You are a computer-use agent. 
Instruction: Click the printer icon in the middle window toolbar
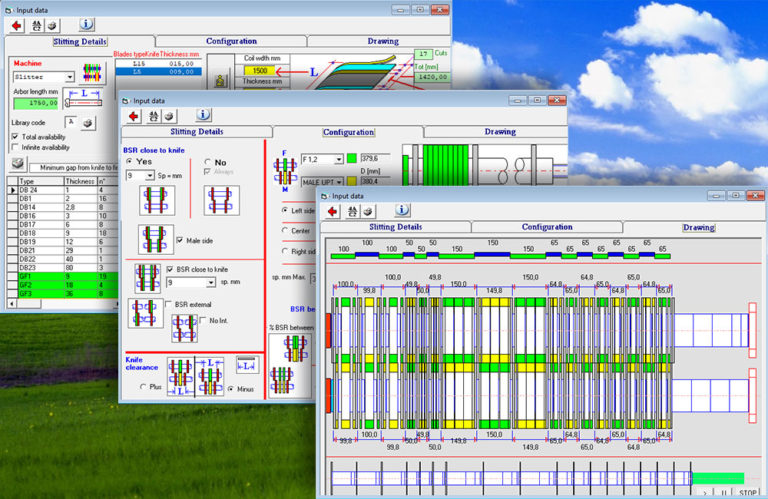coord(167,116)
